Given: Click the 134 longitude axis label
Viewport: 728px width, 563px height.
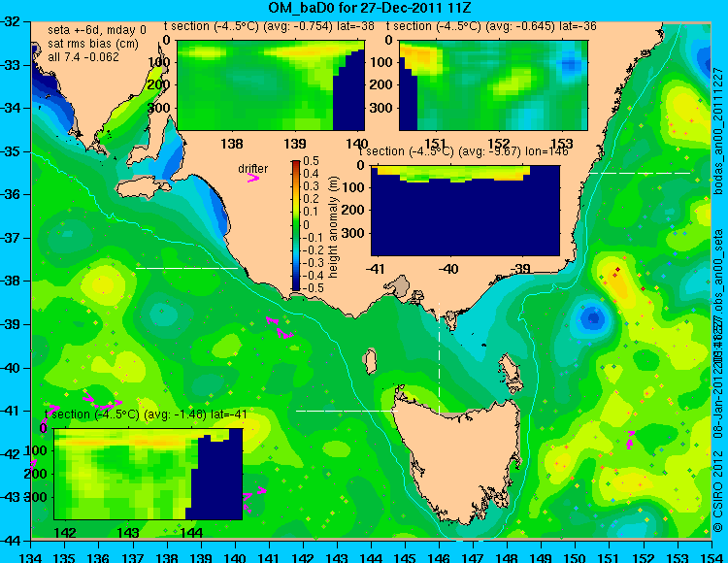Looking at the screenshot, I should coord(31,557).
